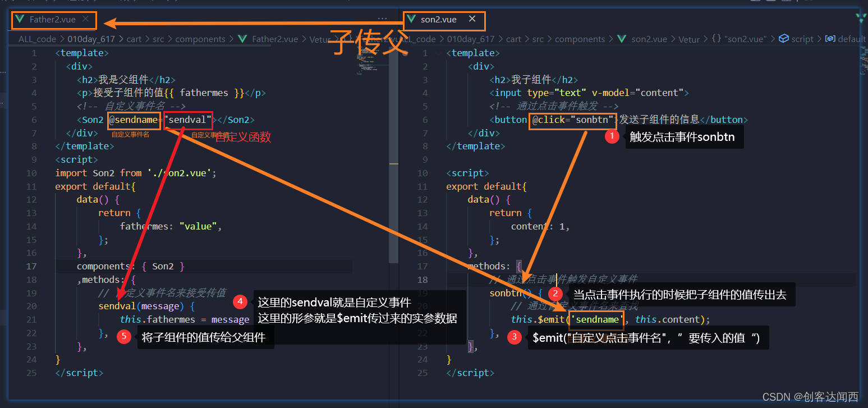Open the cart breadcrumb dropdown in Father2.vue

click(x=134, y=39)
